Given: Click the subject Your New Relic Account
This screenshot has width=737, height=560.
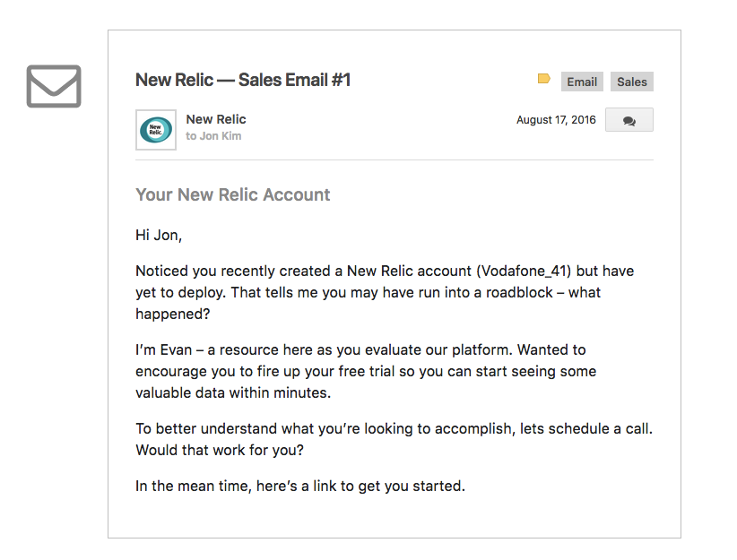Looking at the screenshot, I should tap(232, 194).
